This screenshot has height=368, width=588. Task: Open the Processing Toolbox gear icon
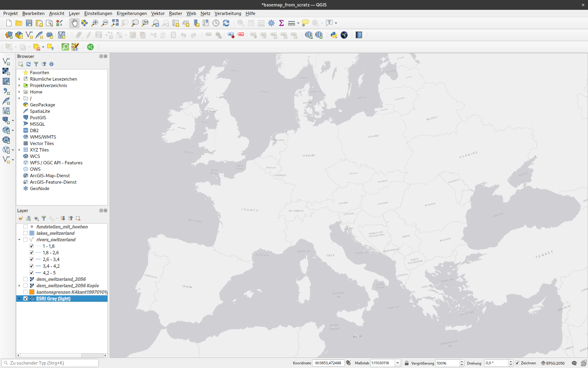click(271, 23)
